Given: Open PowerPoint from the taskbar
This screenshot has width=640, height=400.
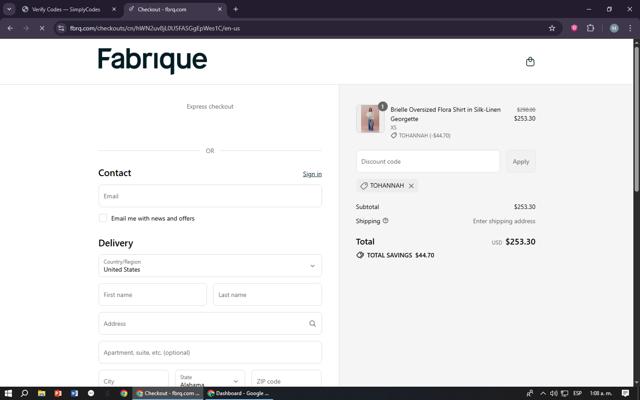Looking at the screenshot, I should point(58,393).
